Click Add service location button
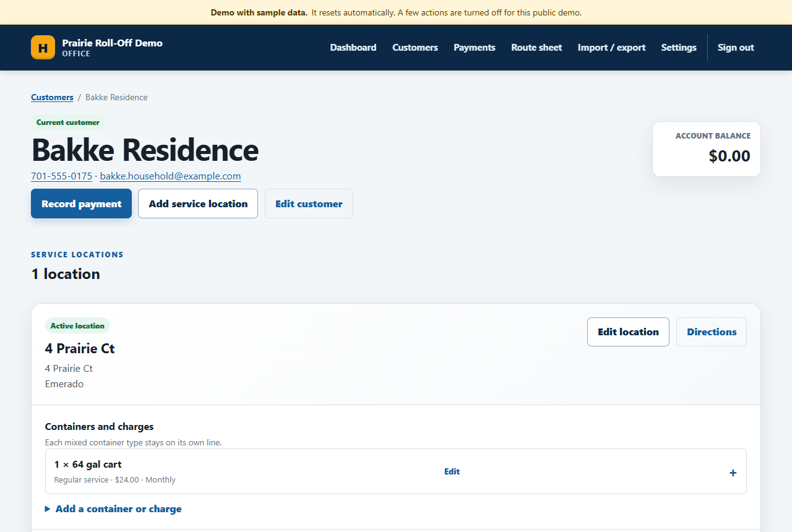 (198, 204)
